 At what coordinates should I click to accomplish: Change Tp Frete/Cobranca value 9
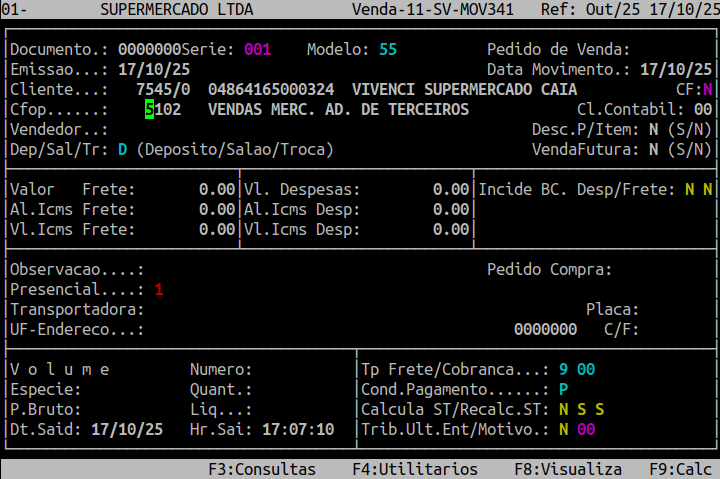[564, 369]
